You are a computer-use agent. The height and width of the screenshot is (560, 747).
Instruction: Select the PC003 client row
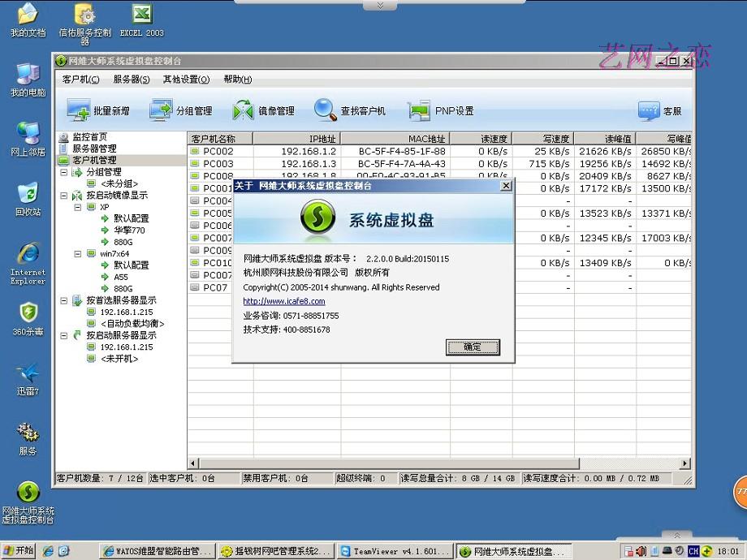439,164
